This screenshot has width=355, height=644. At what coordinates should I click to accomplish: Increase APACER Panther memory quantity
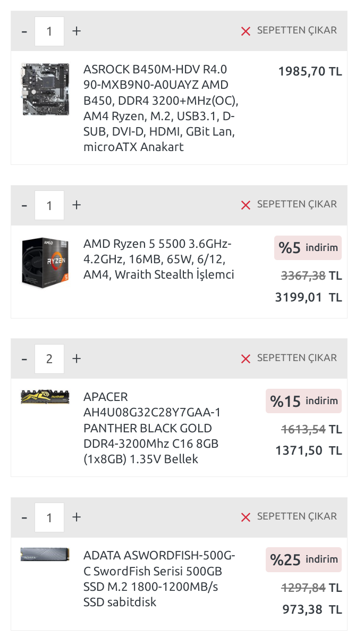click(x=77, y=358)
